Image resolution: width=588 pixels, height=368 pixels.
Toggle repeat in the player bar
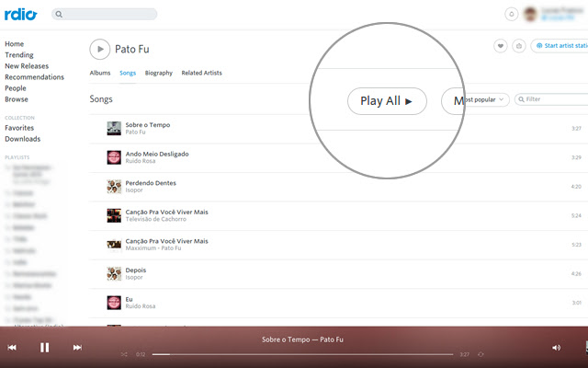[x=481, y=354]
